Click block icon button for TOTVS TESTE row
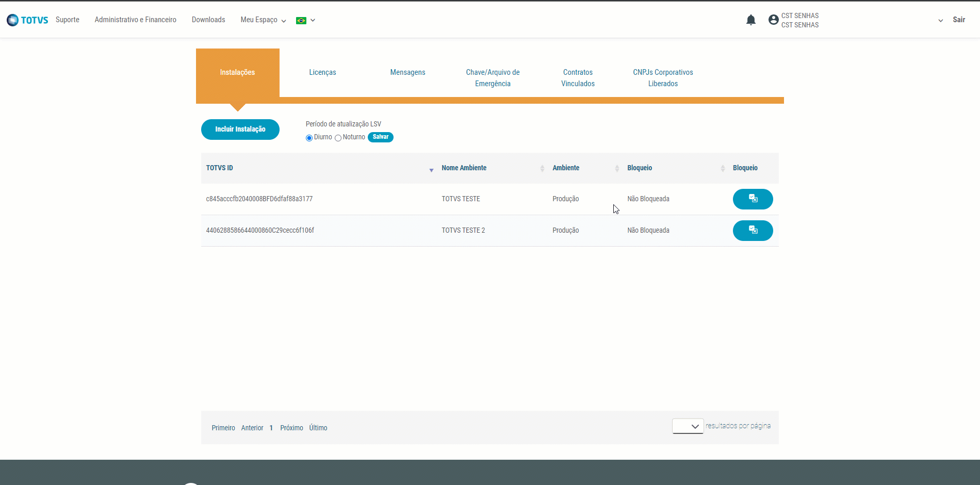This screenshot has height=485, width=980. [x=753, y=199]
